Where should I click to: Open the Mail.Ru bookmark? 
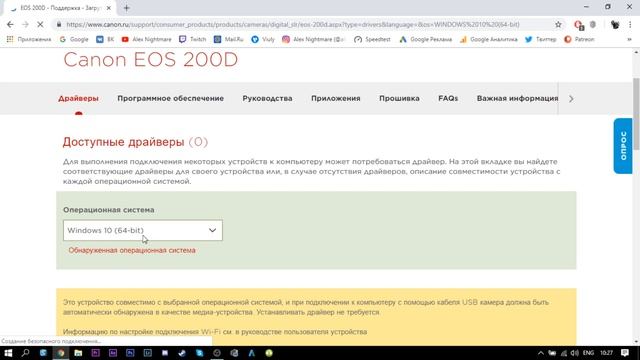[229, 39]
